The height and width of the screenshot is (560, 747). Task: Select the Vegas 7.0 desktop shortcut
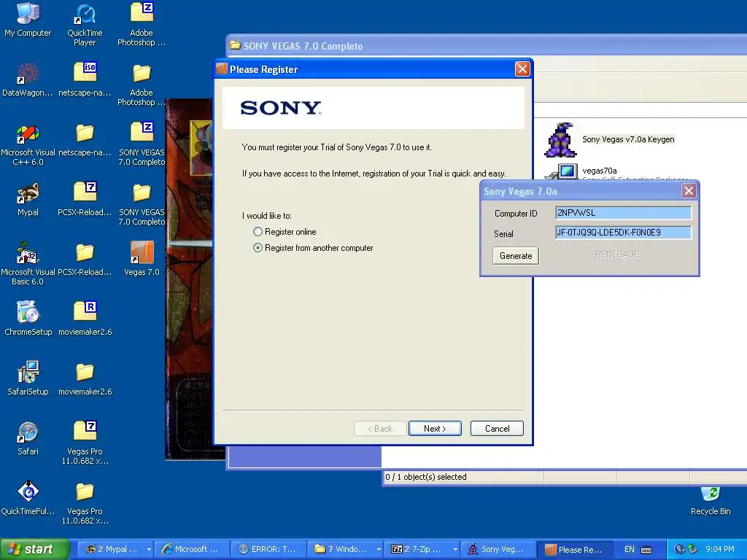[142, 259]
